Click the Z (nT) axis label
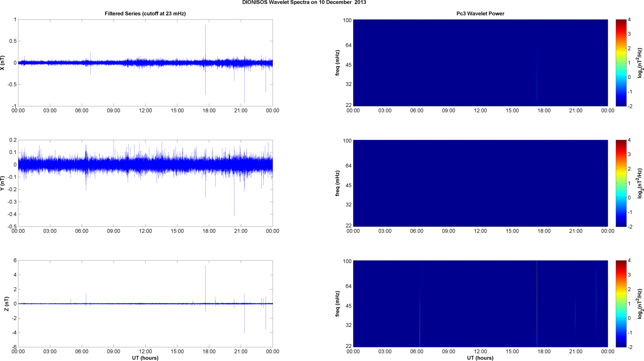This screenshot has width=644, height=361. (x=6, y=304)
